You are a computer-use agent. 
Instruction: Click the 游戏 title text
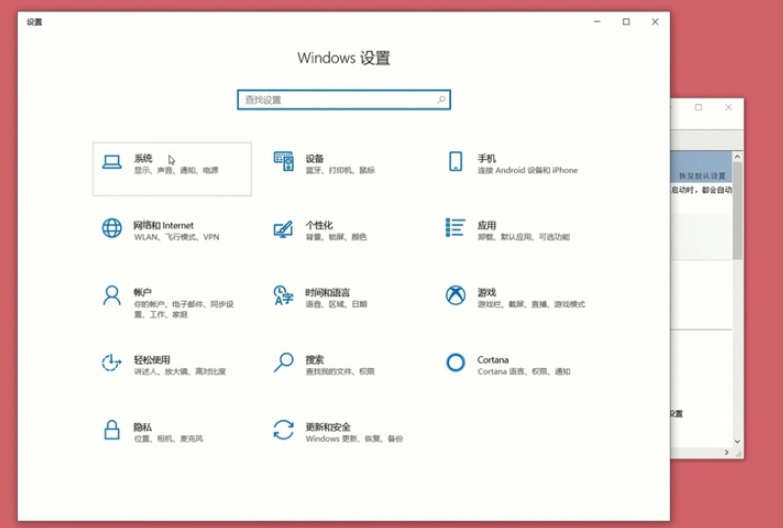486,292
